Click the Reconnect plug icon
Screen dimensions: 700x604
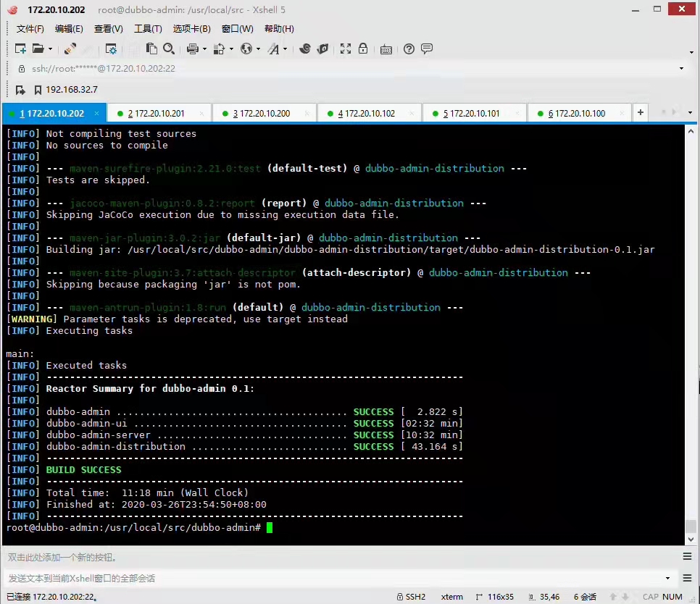click(70, 49)
